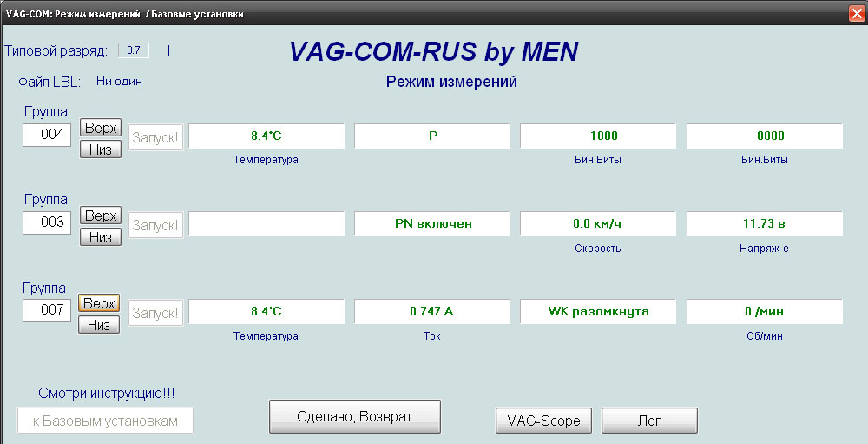
Task: Increase group 007 with Верх button
Action: click(x=99, y=303)
